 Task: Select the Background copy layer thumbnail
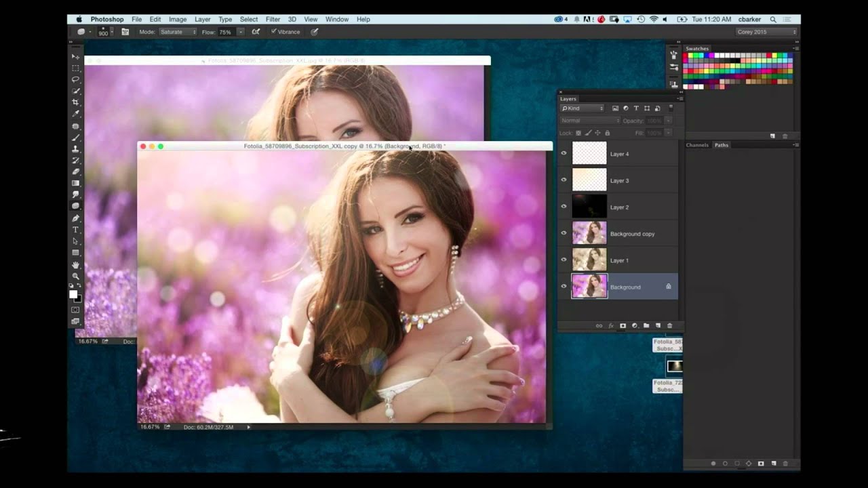click(x=589, y=233)
